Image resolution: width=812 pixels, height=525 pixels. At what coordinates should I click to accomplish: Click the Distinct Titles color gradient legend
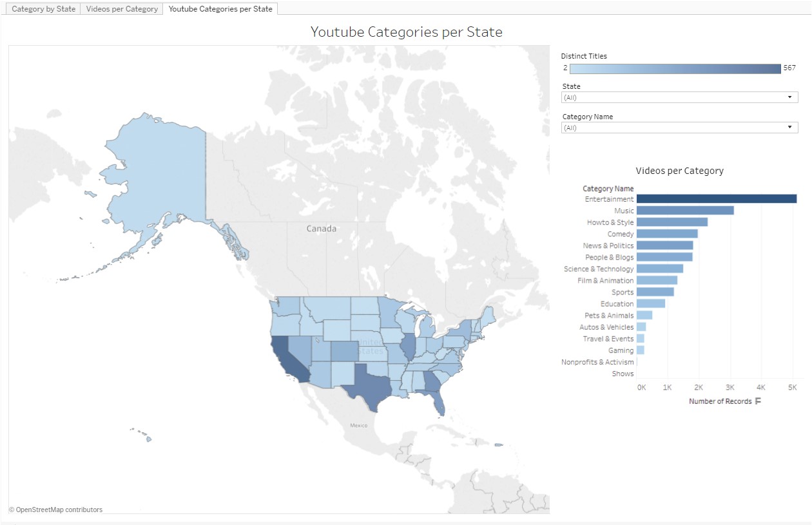pyautogui.click(x=675, y=69)
